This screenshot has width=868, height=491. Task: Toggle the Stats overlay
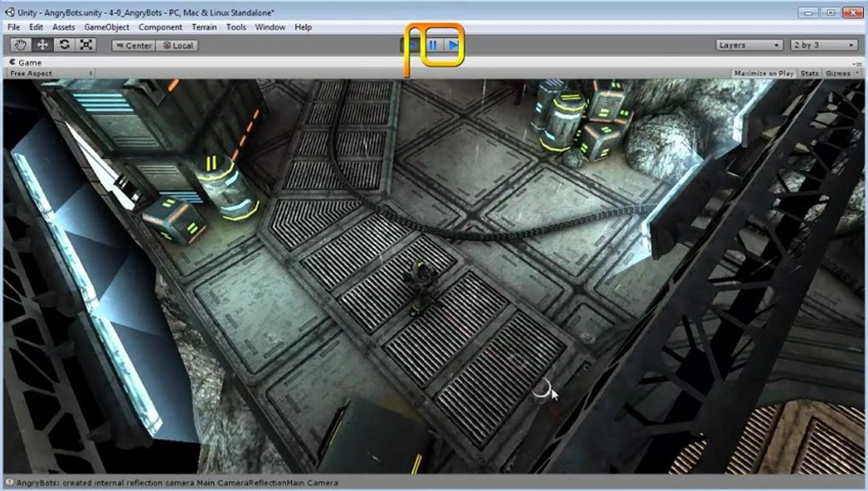809,73
